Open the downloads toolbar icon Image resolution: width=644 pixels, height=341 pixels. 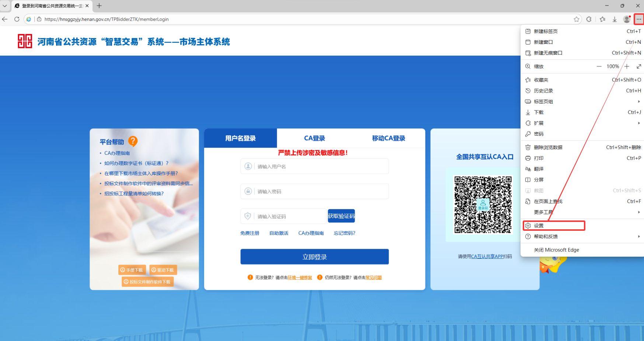click(615, 19)
